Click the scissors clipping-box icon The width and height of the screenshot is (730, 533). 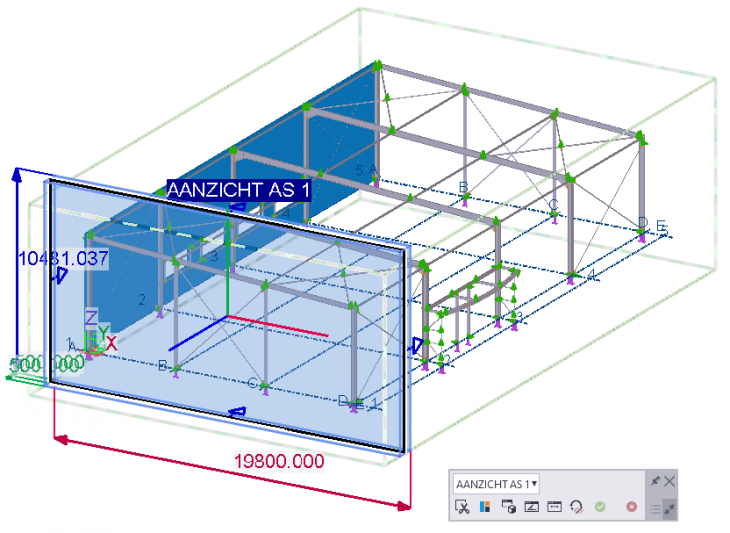pyautogui.click(x=462, y=507)
